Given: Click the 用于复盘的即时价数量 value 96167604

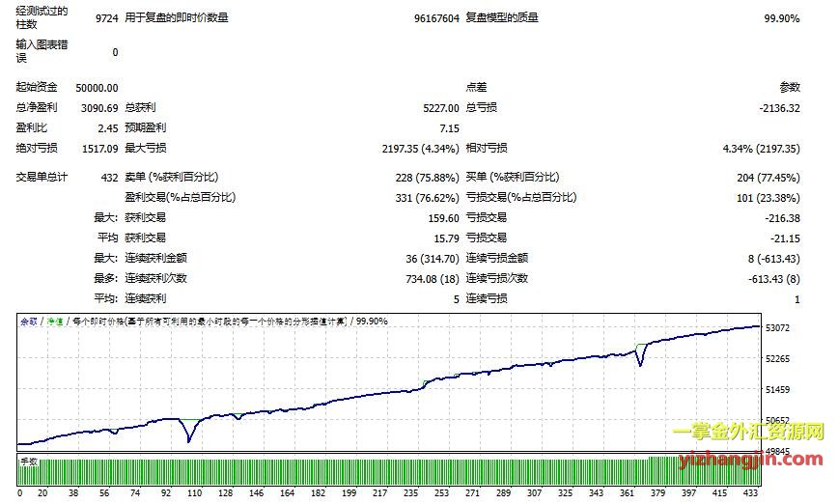Looking at the screenshot, I should [435, 18].
